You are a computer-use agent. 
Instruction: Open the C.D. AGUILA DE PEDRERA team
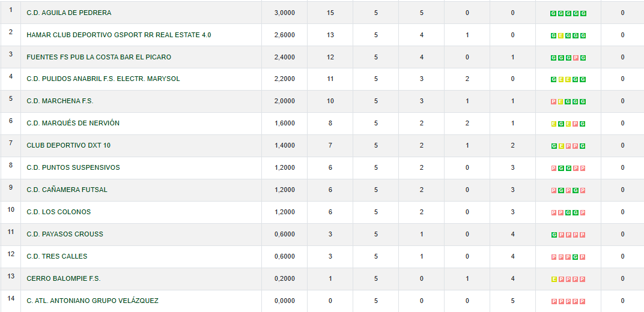pyautogui.click(x=68, y=13)
